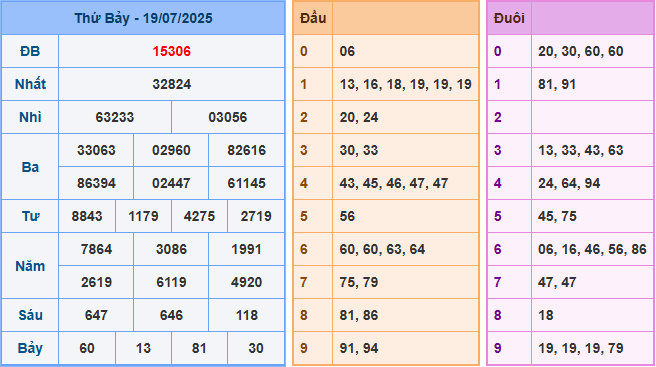
Task: Click Năm prize number 2619
Action: (x=96, y=282)
